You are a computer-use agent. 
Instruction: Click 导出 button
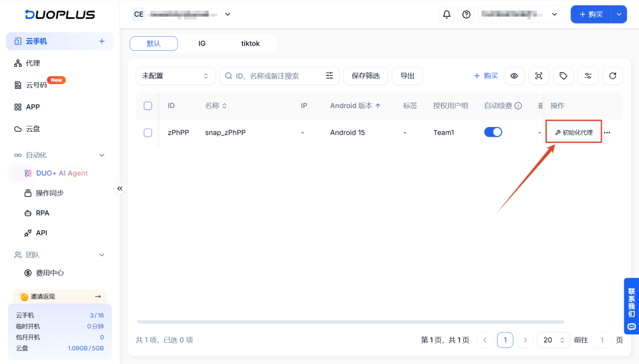(x=407, y=76)
